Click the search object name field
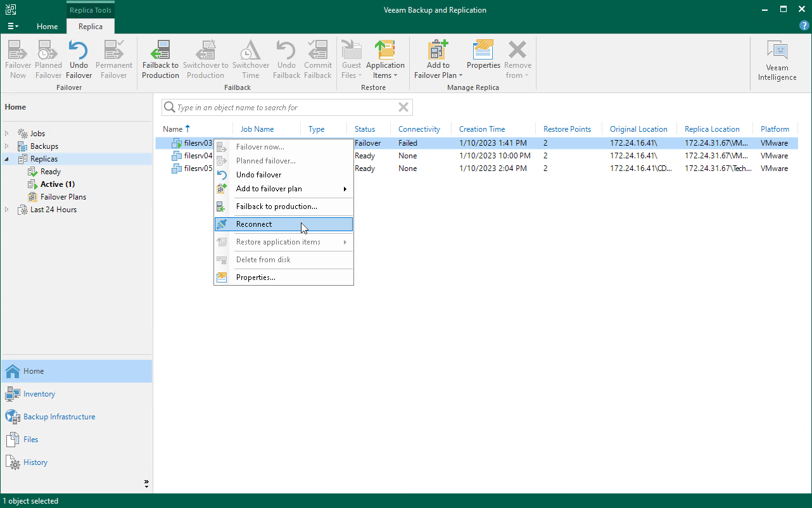The height and width of the screenshot is (508, 812). click(x=287, y=108)
